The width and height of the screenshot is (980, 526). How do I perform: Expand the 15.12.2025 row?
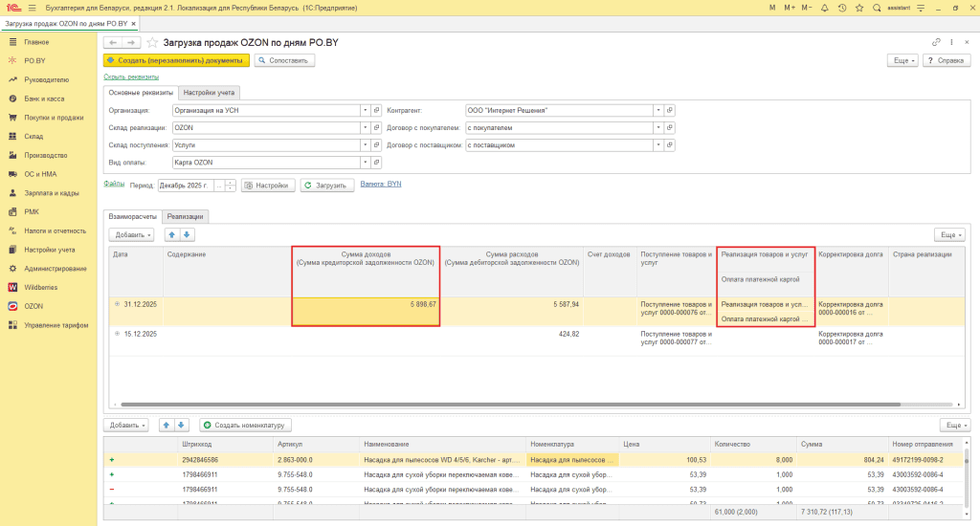point(117,334)
